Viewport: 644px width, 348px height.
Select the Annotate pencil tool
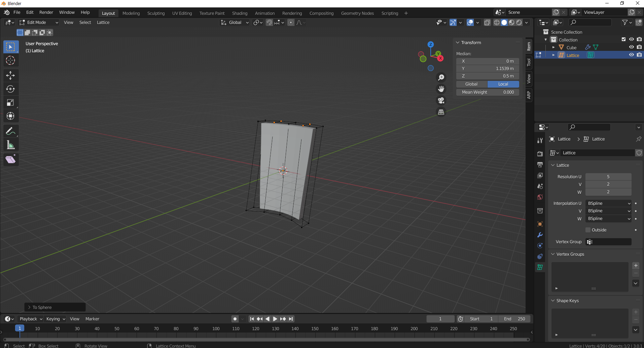coord(11,131)
